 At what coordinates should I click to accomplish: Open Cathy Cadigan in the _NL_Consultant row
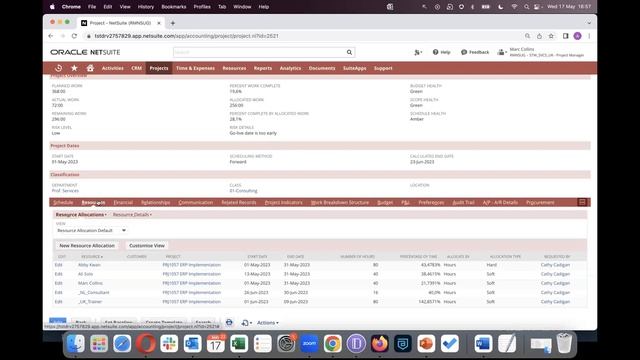555,293
